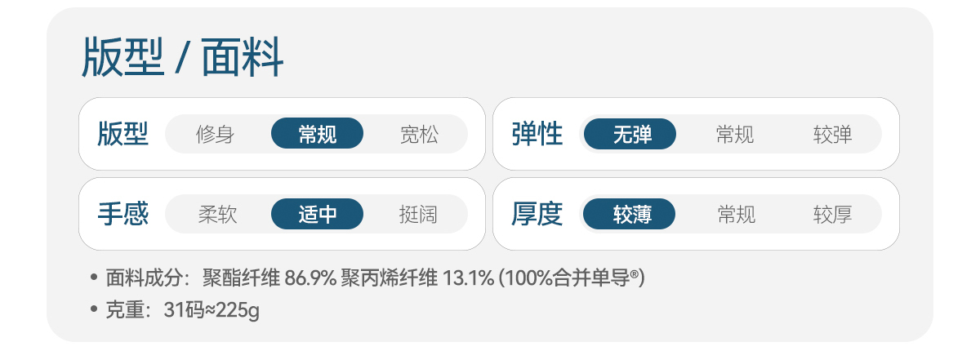
Task: Click the 面料成分 composition text line
Action: tap(299, 278)
